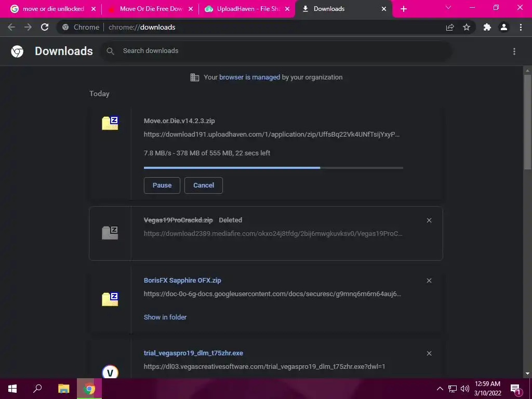Click the uploadhaven source URL text
This screenshot has height=399, width=532.
(272, 135)
